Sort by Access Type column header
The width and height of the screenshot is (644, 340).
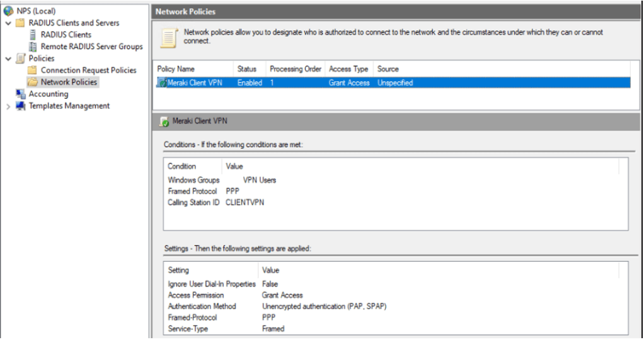click(x=348, y=69)
